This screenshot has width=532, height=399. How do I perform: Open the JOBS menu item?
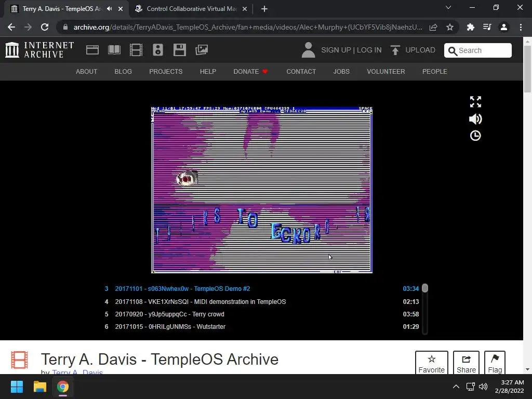(341, 72)
